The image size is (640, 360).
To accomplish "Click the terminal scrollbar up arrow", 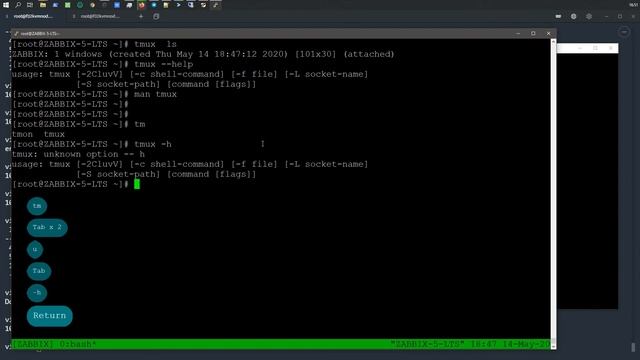I will (x=553, y=42).
